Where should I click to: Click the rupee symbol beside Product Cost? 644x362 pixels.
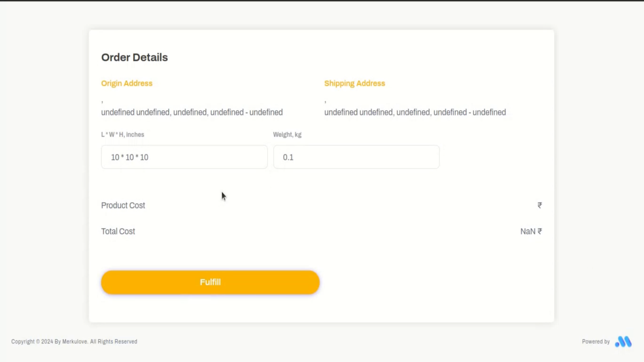(539, 205)
